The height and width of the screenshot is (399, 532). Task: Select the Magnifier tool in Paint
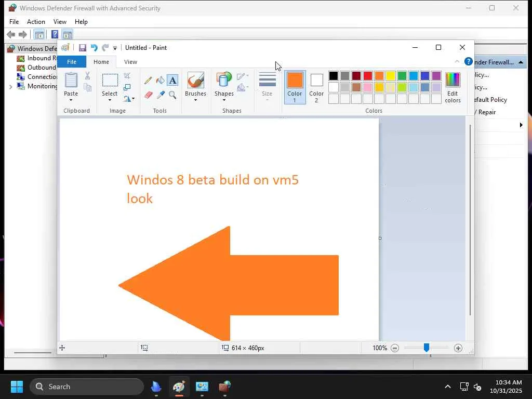172,95
